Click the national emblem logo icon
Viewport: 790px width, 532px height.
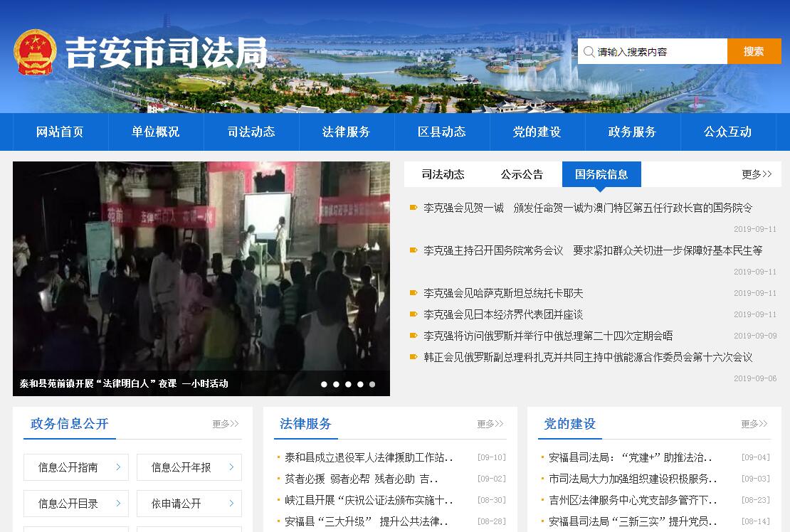pyautogui.click(x=35, y=52)
